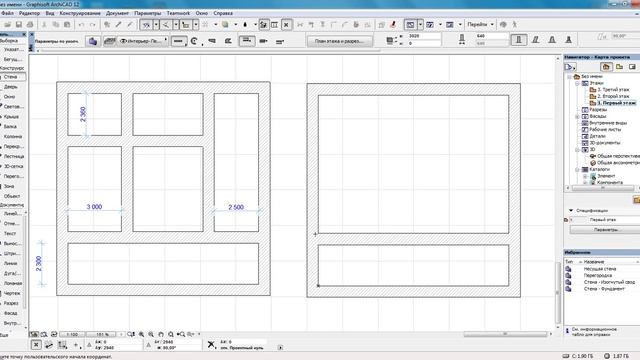This screenshot has width=640, height=360.
Task: Select the Крыша roof tool
Action: (12, 117)
